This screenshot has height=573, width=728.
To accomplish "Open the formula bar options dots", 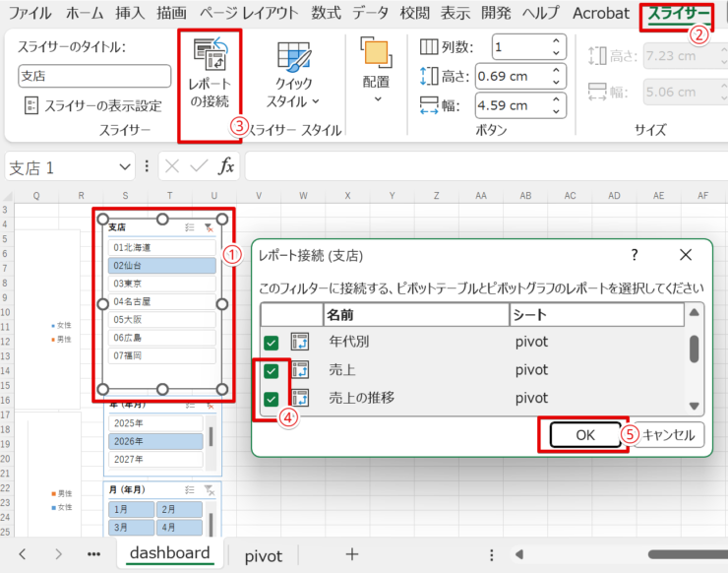I will coord(147,166).
